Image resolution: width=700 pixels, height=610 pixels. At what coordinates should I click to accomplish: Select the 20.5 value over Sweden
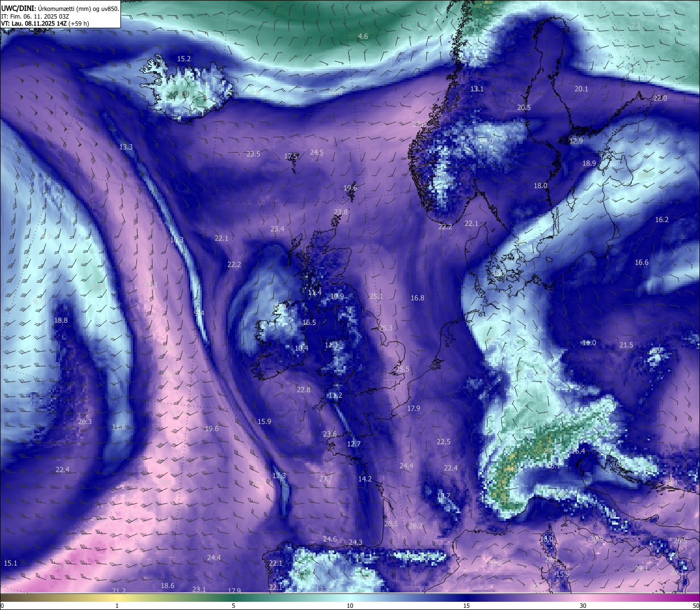point(524,107)
